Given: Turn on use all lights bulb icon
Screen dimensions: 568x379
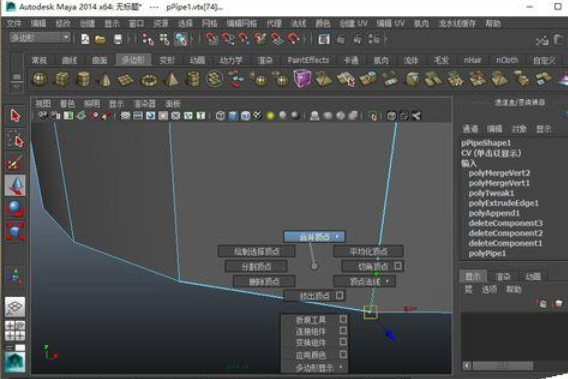Looking at the screenshot, I should 270,116.
